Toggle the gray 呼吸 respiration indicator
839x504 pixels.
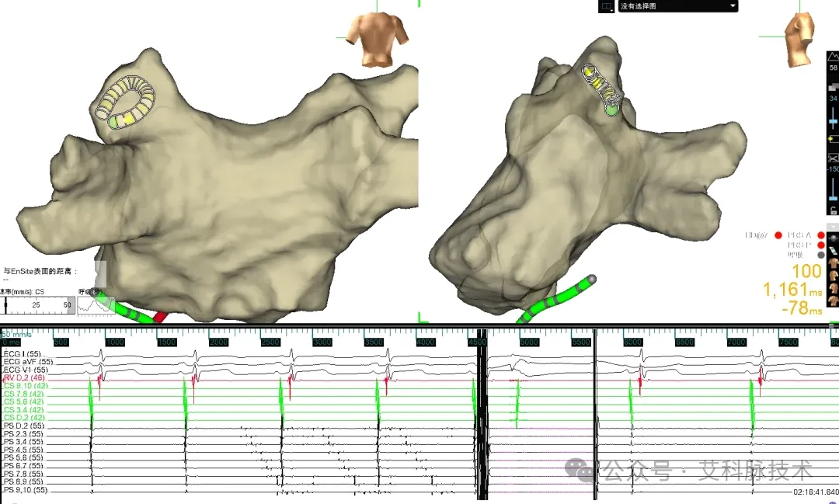[x=821, y=255]
